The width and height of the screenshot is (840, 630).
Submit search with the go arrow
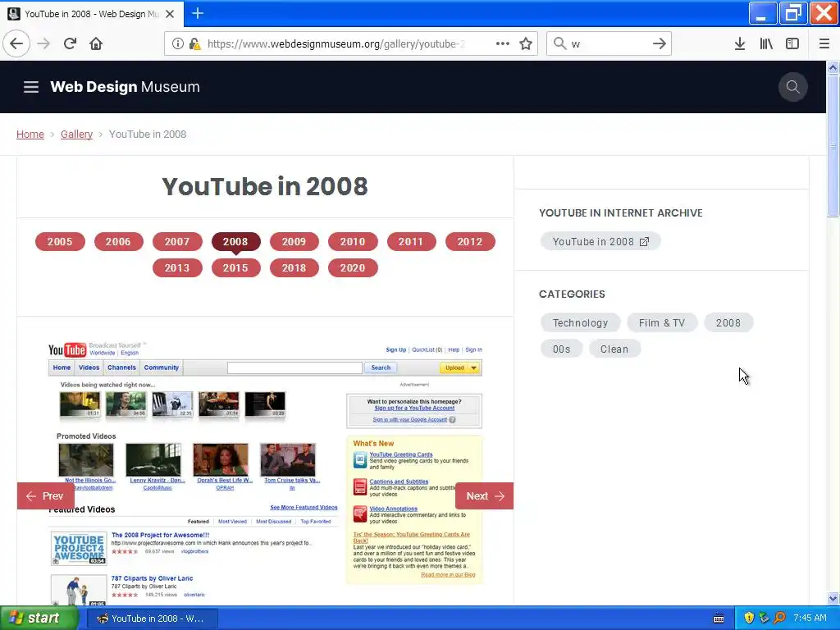coord(660,43)
